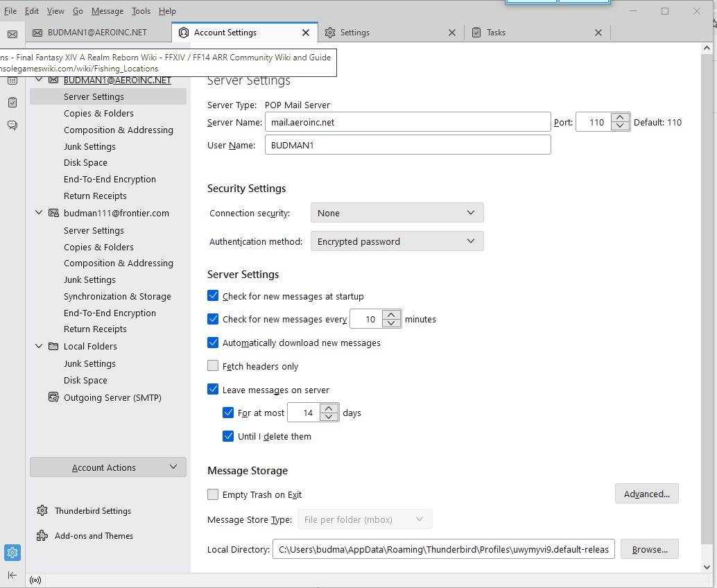Toggle Empty Trash on Exit checkbox

[x=214, y=495]
